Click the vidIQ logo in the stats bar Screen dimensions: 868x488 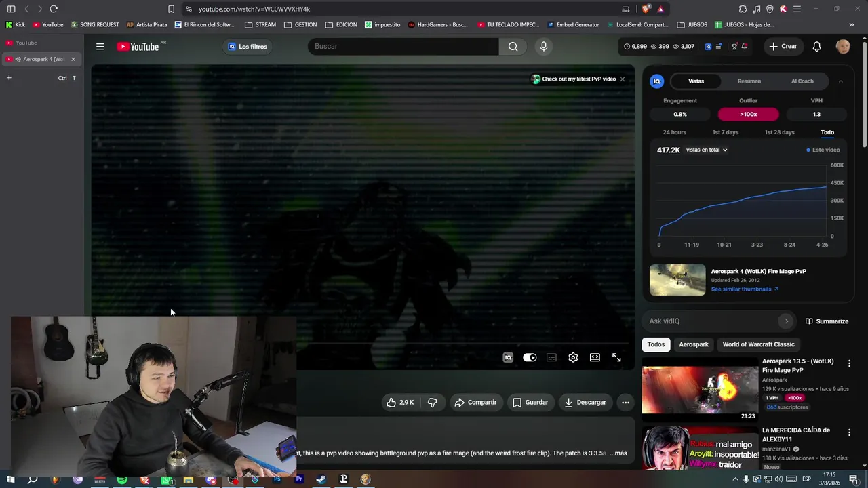point(708,47)
